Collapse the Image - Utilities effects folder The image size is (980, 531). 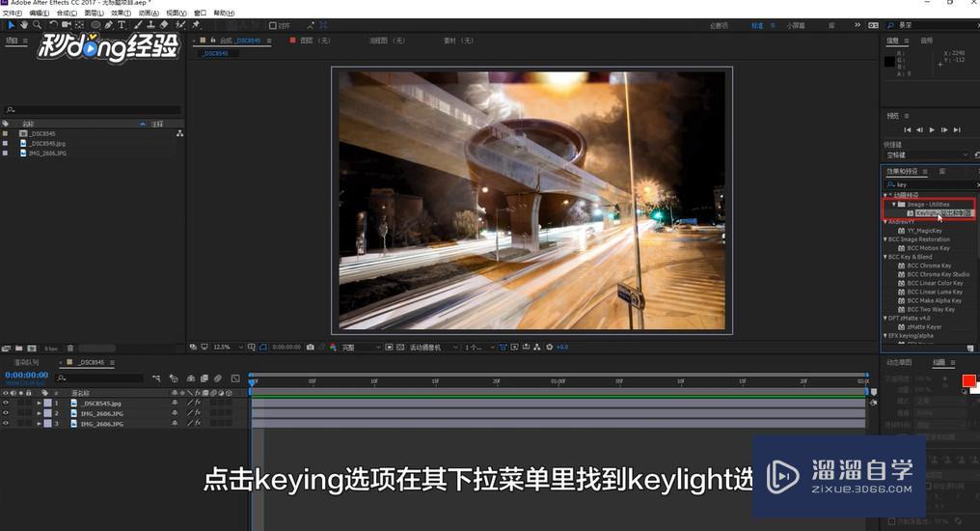point(894,204)
